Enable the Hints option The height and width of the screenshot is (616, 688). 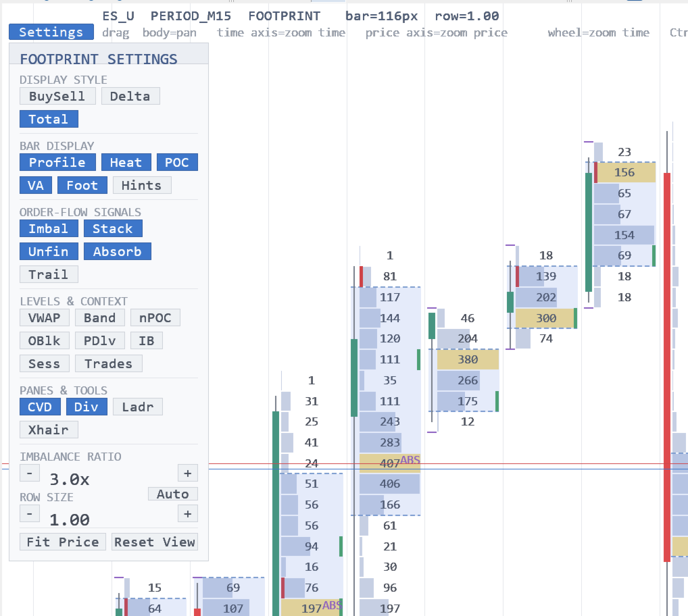pos(142,185)
